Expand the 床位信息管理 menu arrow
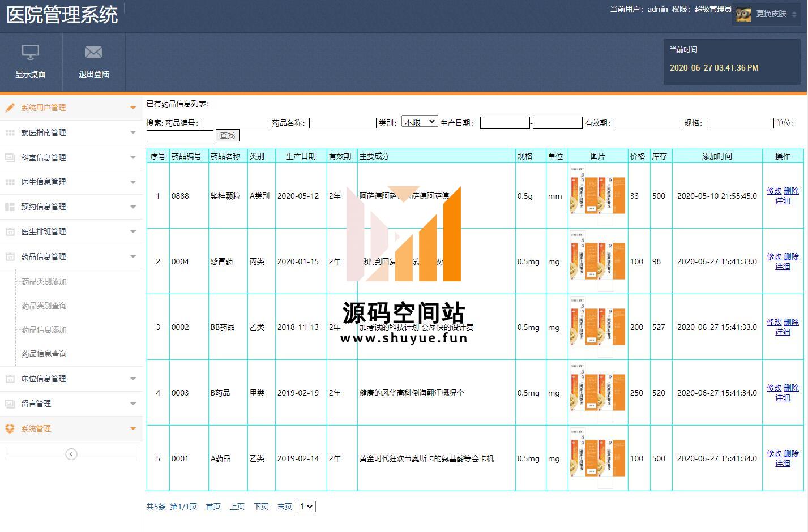 tap(133, 379)
